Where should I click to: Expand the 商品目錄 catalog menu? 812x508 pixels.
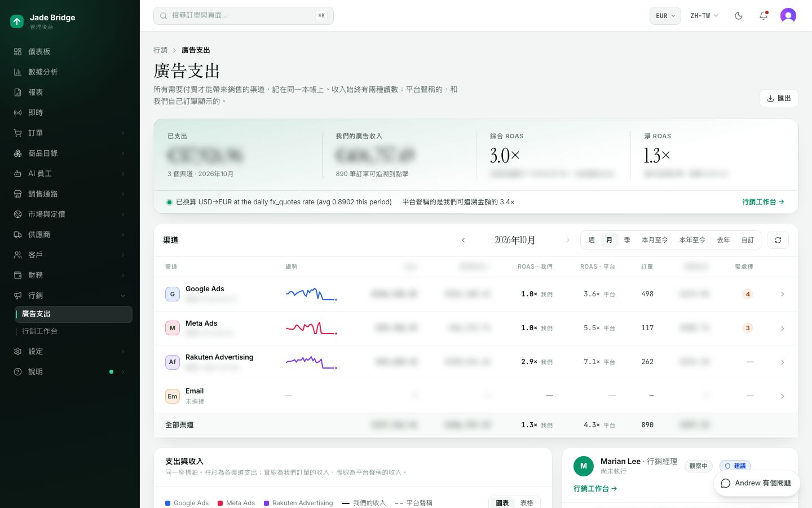[70, 153]
